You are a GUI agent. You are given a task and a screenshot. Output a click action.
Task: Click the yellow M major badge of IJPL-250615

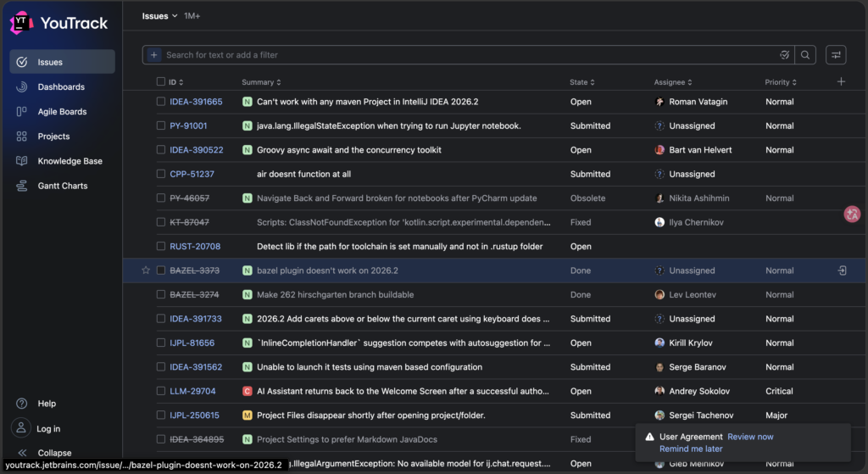point(248,415)
